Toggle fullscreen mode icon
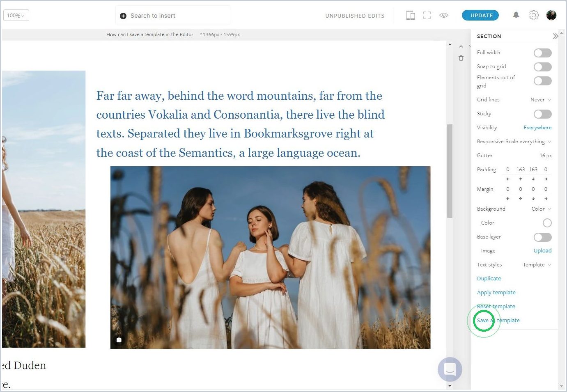The height and width of the screenshot is (392, 567). [427, 15]
